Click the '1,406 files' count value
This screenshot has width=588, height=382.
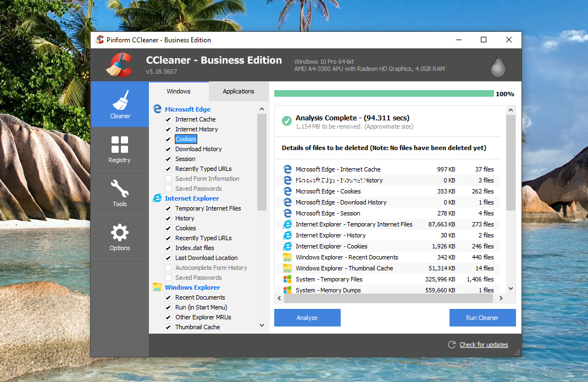[480, 279]
